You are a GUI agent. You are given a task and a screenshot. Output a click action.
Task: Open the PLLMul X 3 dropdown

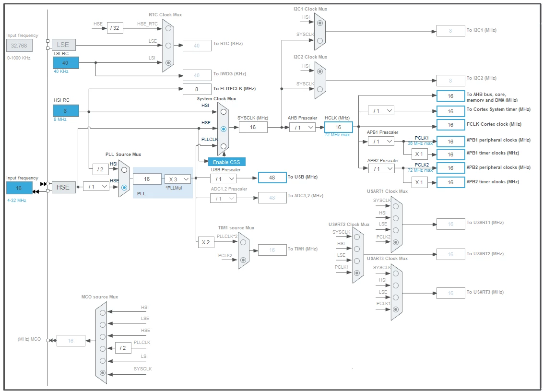click(x=177, y=179)
